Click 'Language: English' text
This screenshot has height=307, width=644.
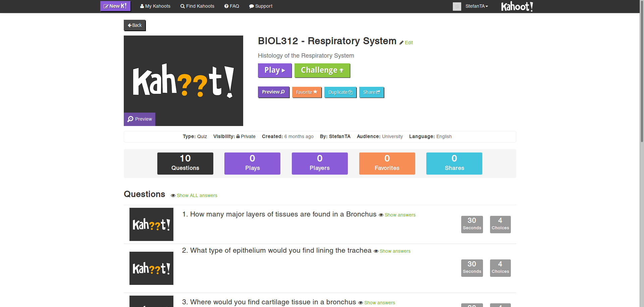430,136
